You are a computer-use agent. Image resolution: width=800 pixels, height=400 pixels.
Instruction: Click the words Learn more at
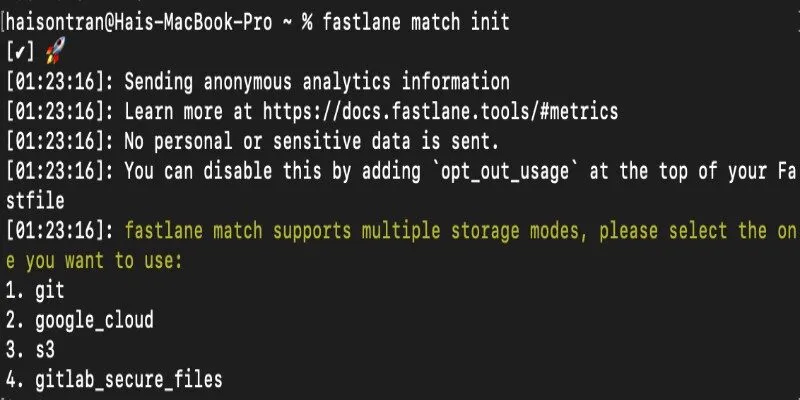coord(189,111)
